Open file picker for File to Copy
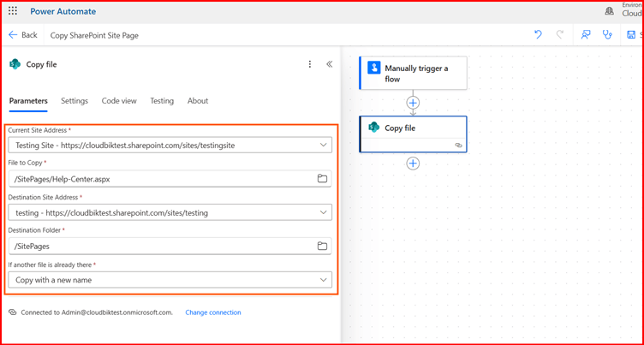 [322, 179]
